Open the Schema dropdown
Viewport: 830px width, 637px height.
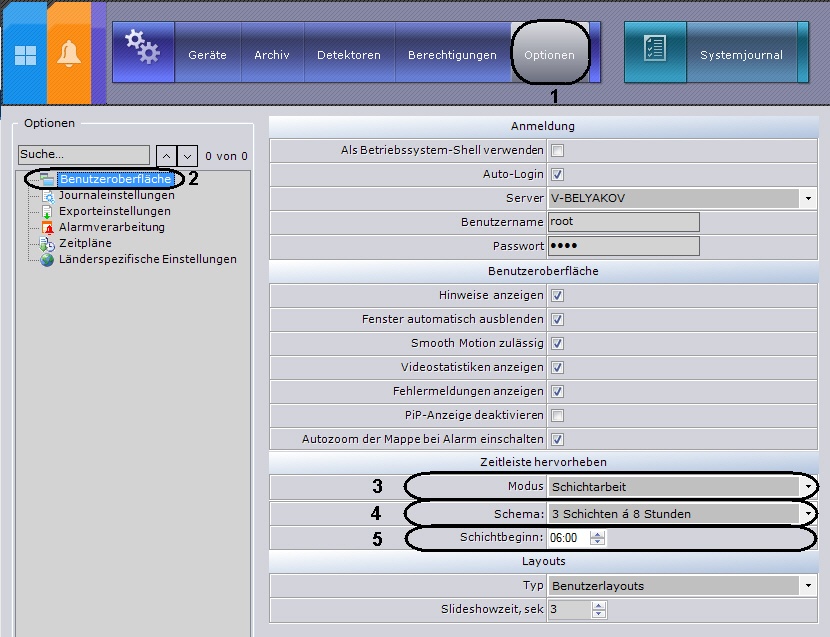click(682, 514)
